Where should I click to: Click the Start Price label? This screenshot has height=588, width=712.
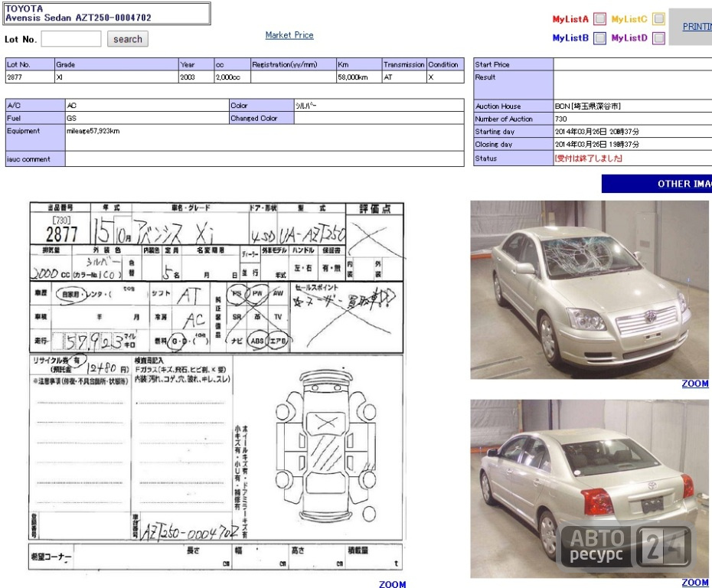(514, 64)
